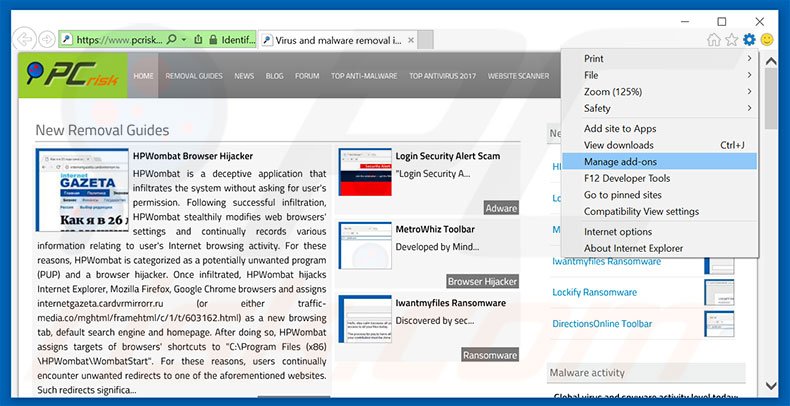Click the Ransomware category tag

pyautogui.click(x=490, y=355)
